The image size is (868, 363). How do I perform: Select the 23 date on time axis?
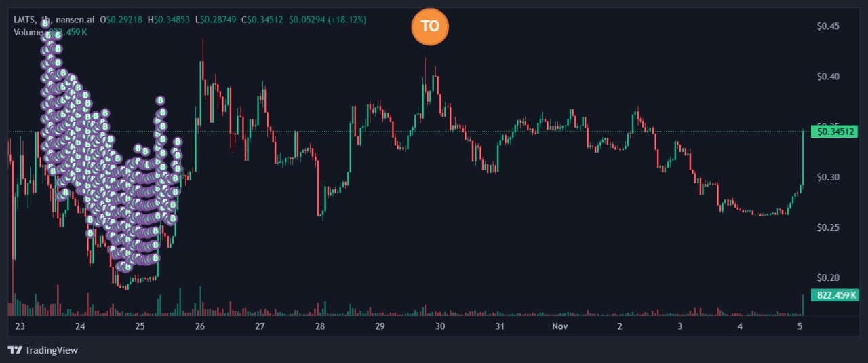click(x=20, y=326)
